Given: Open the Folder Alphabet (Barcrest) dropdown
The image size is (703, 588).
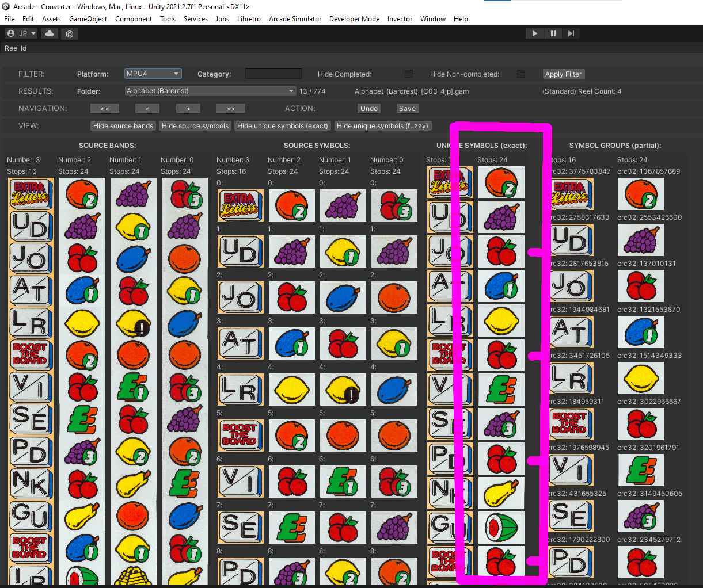Looking at the screenshot, I should [x=210, y=91].
